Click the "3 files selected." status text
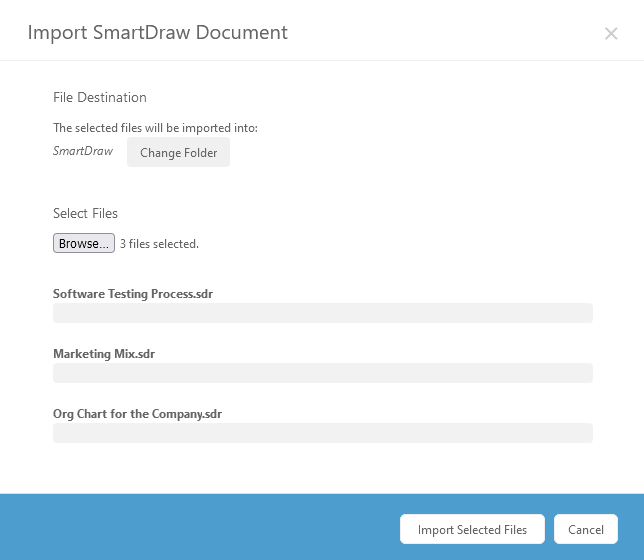Screen dimensions: 644x560 click(x=159, y=244)
